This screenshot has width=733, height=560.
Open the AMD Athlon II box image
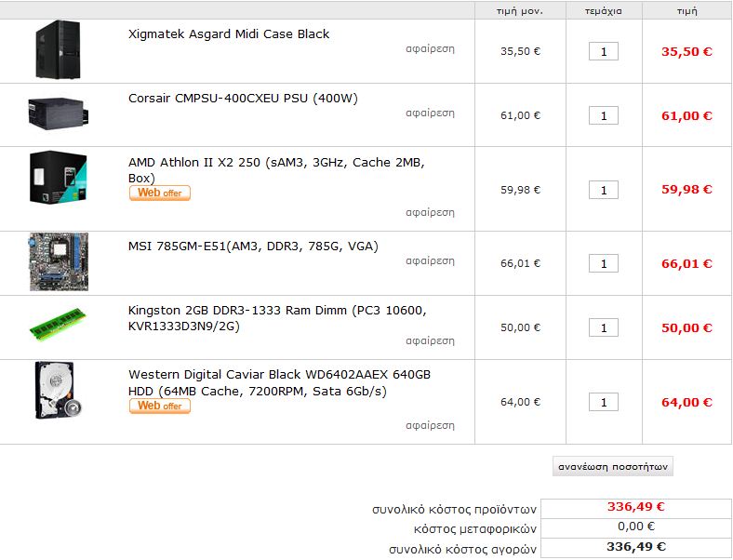click(58, 177)
